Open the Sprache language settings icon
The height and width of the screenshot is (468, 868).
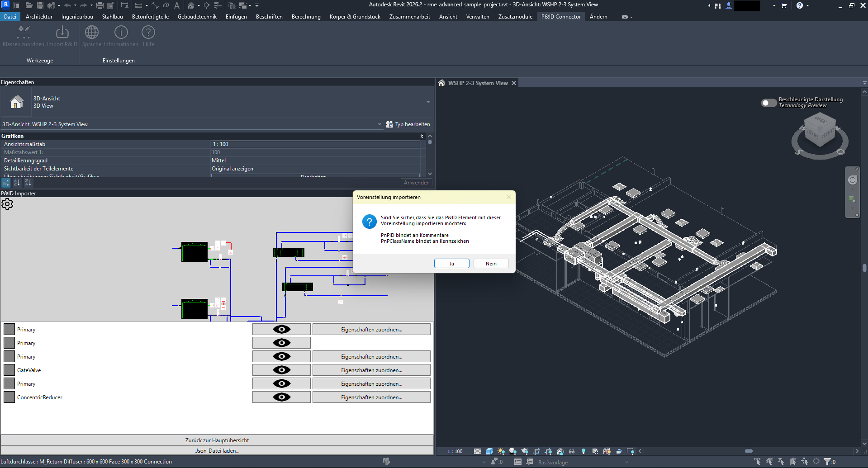[x=92, y=33]
